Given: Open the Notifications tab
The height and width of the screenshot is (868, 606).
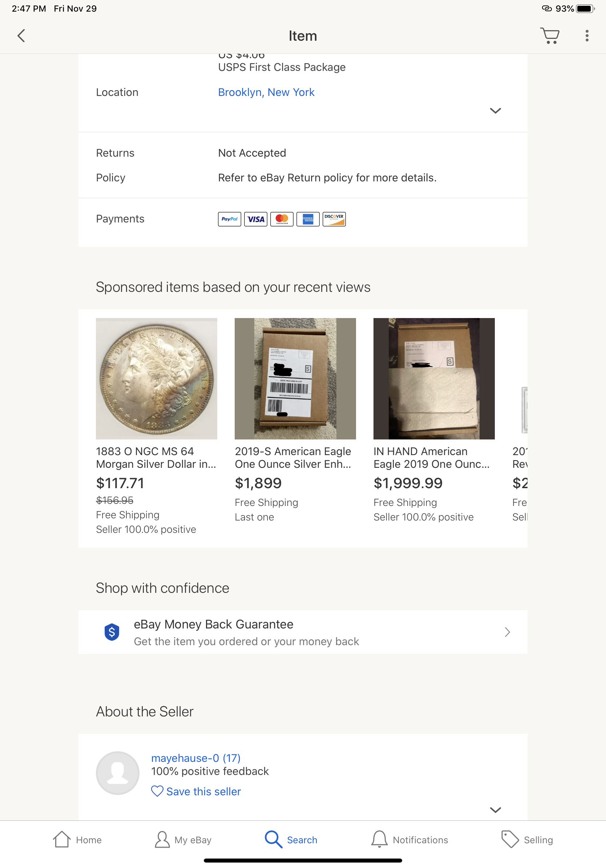Looking at the screenshot, I should point(409,840).
